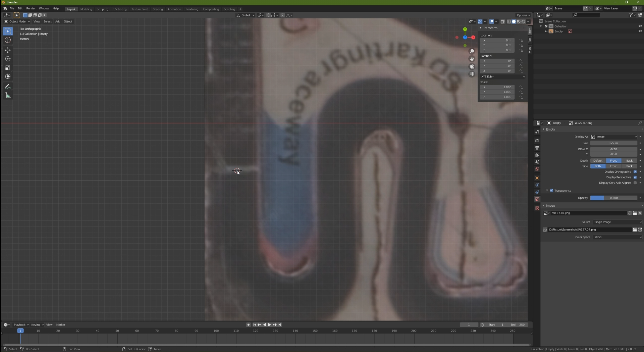Open the Physics properties tab

537,185
